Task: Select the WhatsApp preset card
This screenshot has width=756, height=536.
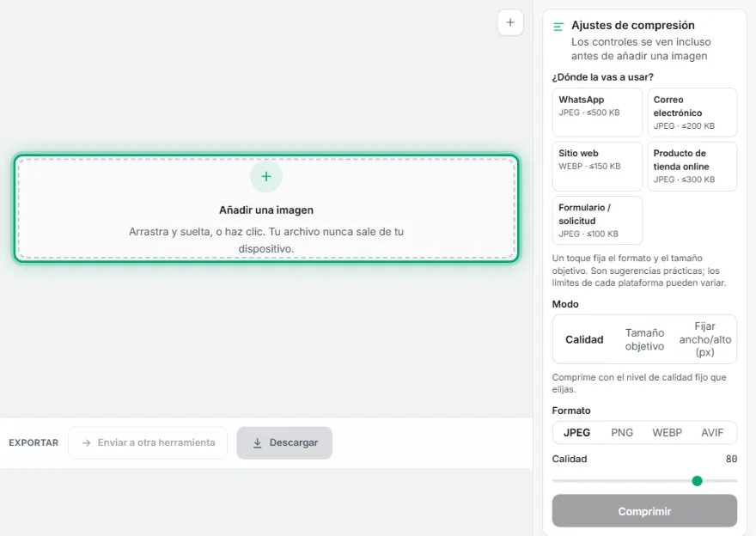Action: (x=597, y=112)
